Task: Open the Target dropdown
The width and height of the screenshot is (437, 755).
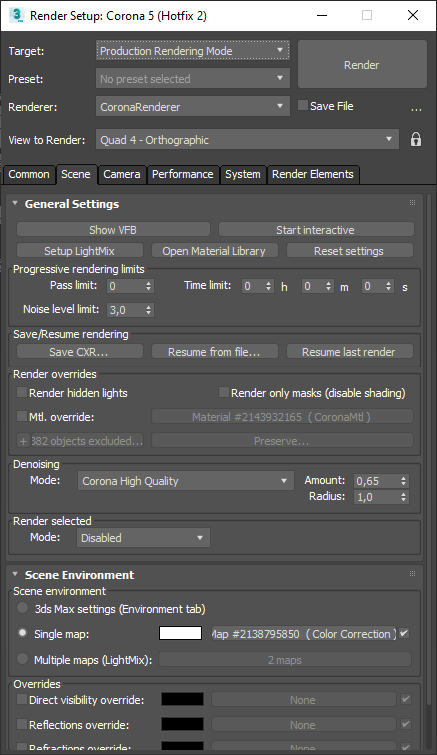Action: pyautogui.click(x=193, y=51)
